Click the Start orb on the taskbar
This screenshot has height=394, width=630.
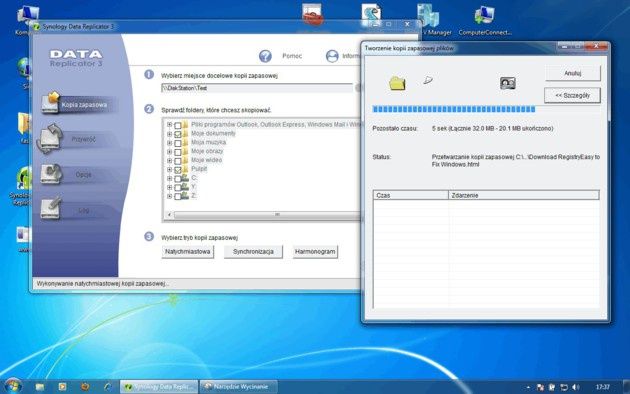[12, 386]
